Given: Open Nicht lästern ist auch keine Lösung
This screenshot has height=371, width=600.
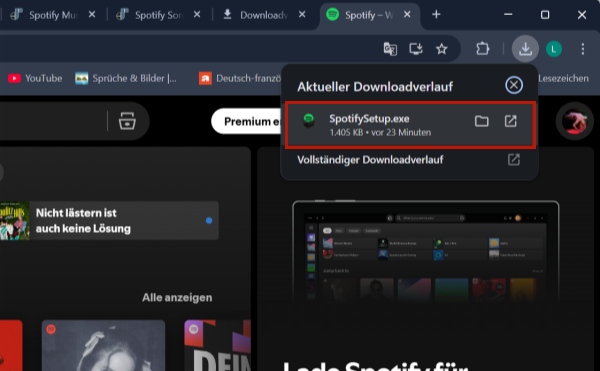Looking at the screenshot, I should pos(109,221).
